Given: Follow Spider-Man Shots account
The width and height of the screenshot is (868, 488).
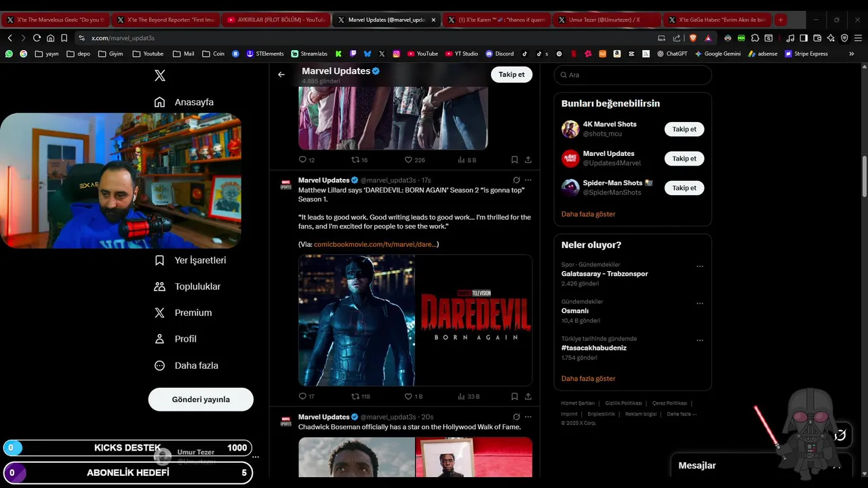Looking at the screenshot, I should point(684,188).
